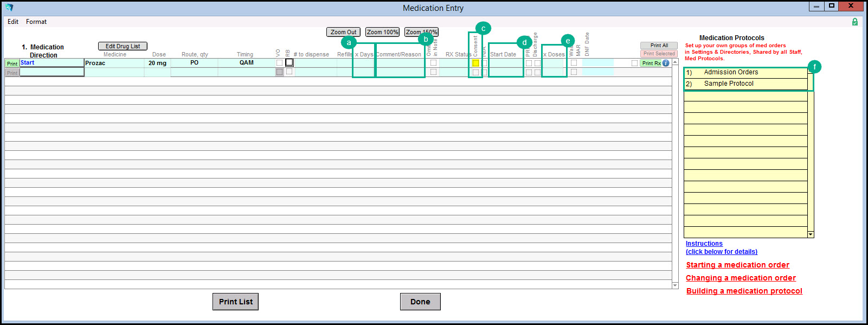
Task: Click the Start Date cell for Prozac
Action: point(506,63)
